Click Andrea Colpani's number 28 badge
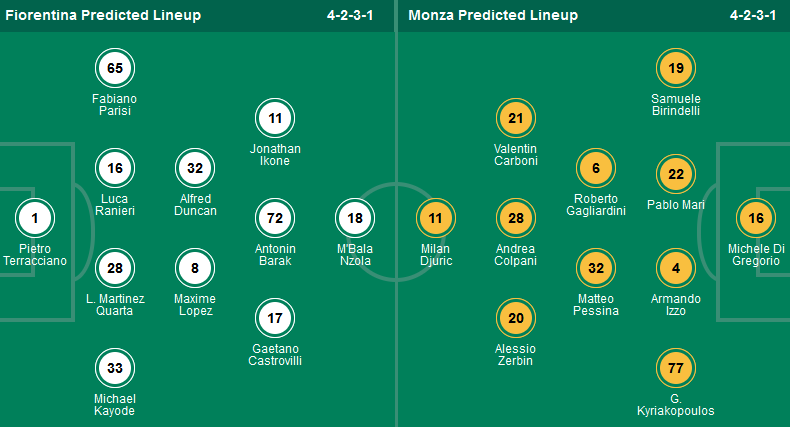 pyautogui.click(x=515, y=218)
